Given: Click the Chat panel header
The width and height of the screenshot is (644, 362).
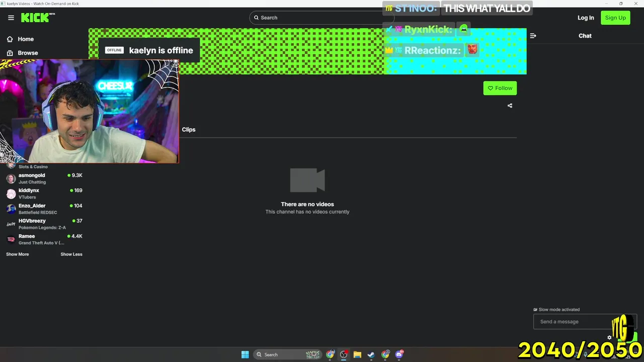Looking at the screenshot, I should tap(585, 36).
